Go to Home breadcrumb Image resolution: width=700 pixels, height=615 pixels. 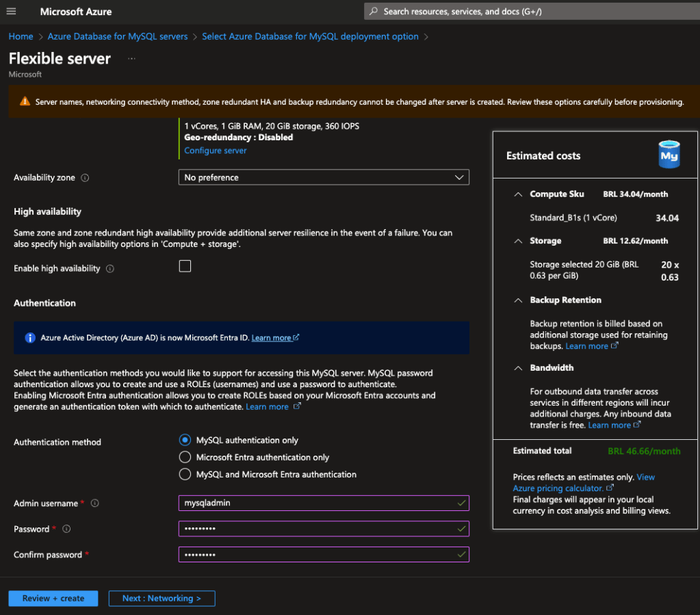tap(21, 36)
